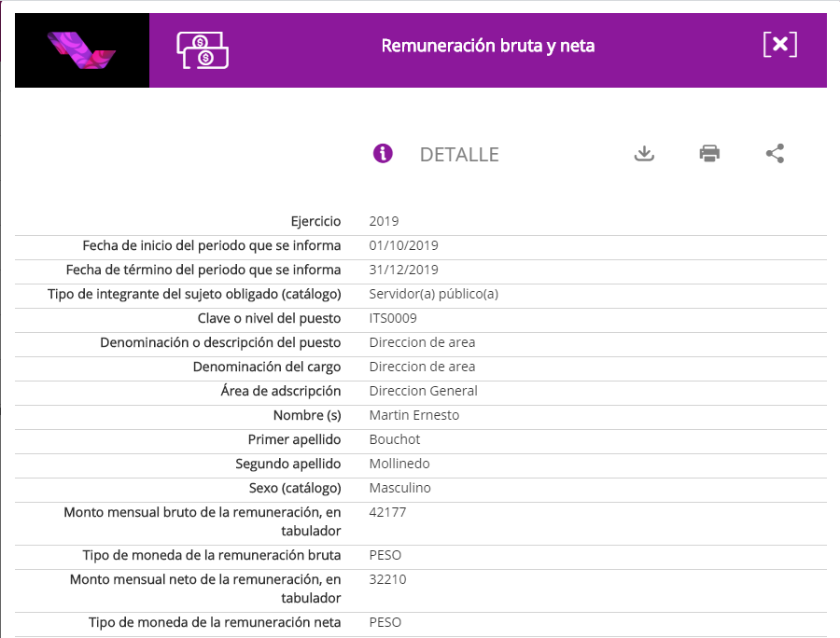This screenshot has width=840, height=638.
Task: Select the end date 31/12/2019
Action: click(x=403, y=270)
